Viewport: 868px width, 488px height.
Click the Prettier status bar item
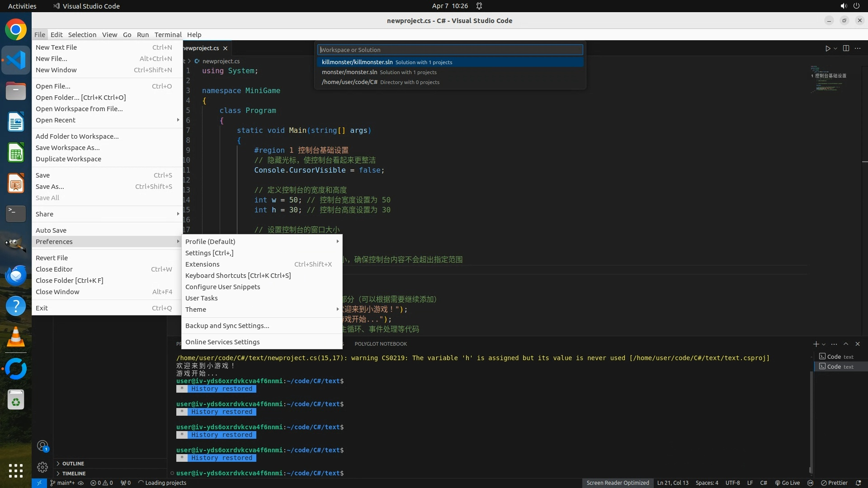tap(834, 483)
